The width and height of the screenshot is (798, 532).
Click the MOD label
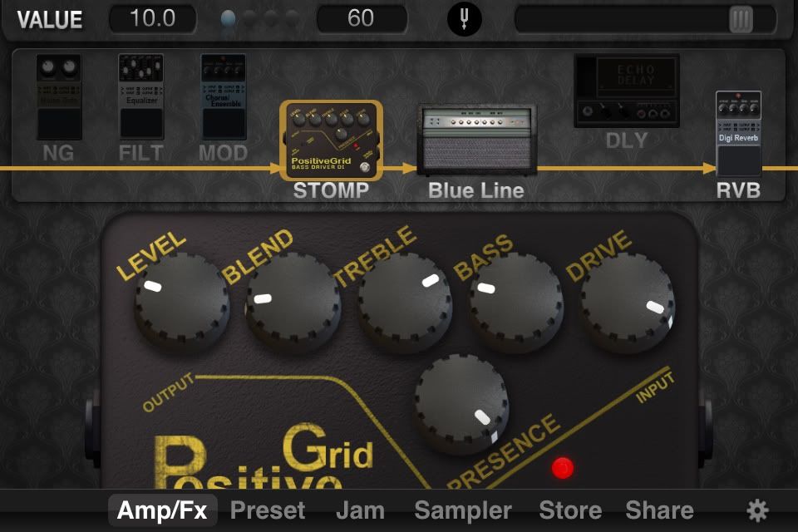click(224, 153)
